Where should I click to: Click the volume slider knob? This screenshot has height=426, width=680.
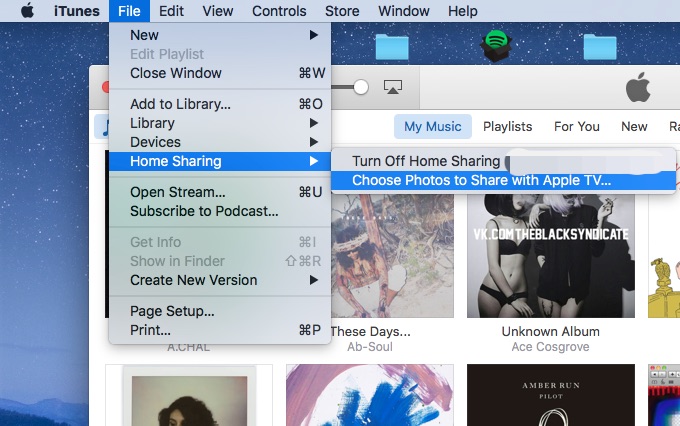[x=361, y=88]
